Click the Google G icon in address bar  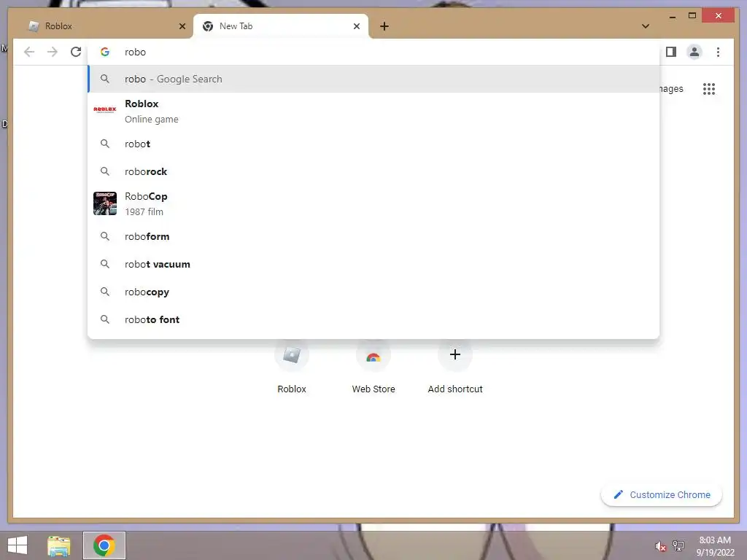(x=105, y=52)
